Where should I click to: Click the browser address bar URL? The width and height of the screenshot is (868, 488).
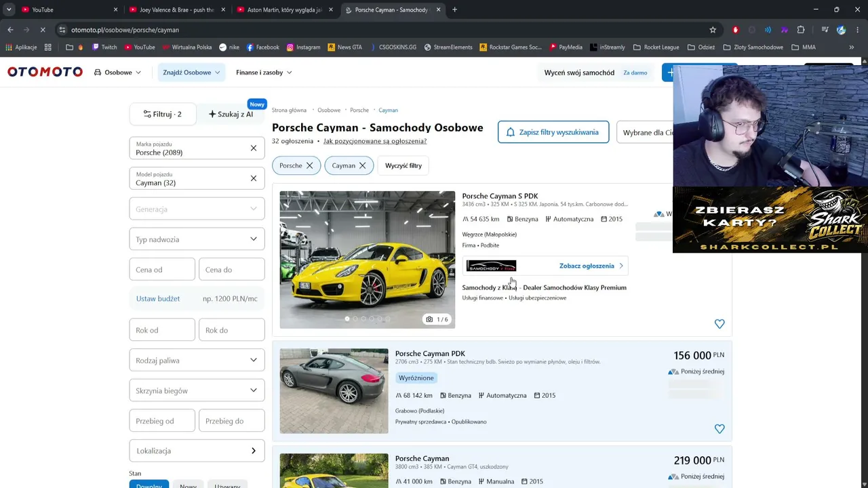click(x=125, y=30)
